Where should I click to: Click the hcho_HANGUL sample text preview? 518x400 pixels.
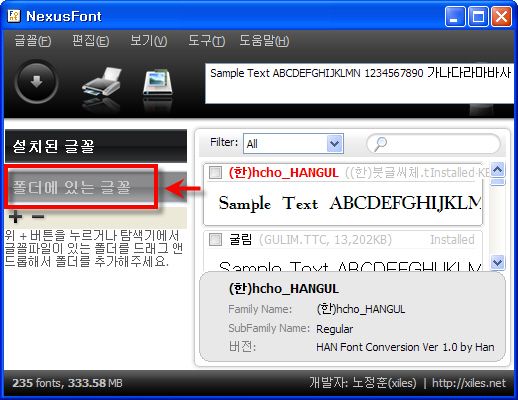pyautogui.click(x=350, y=203)
